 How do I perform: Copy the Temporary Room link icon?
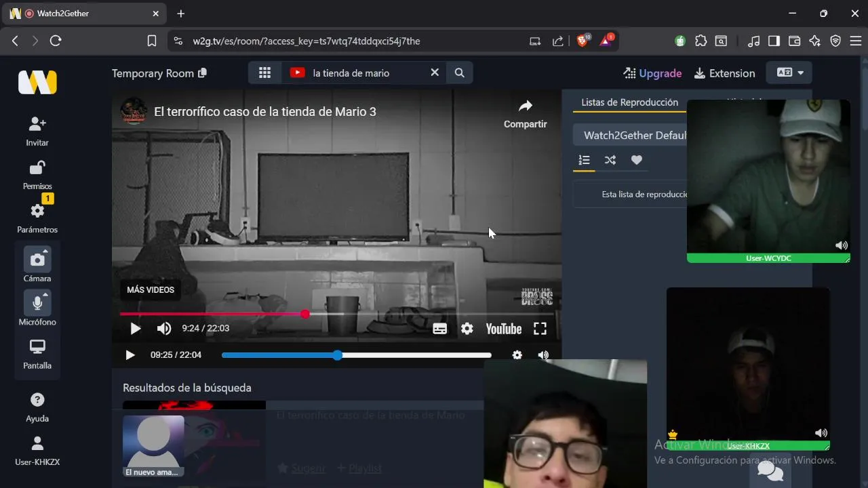(202, 73)
